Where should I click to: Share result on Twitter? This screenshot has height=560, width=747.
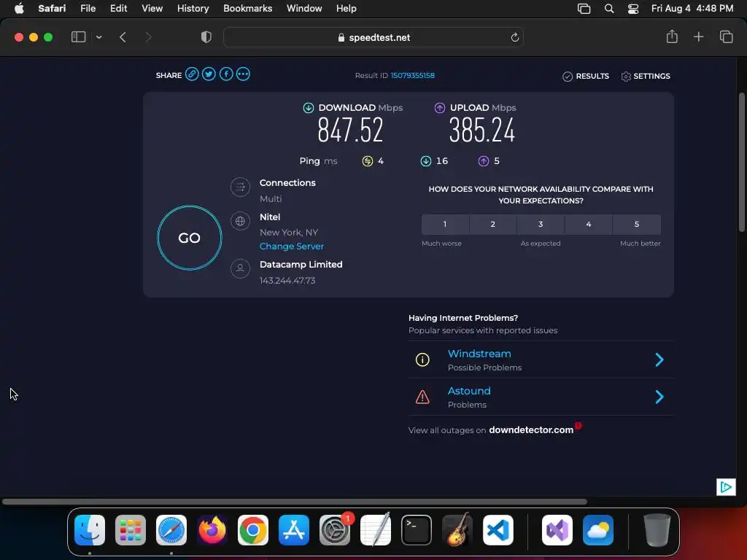(x=209, y=74)
